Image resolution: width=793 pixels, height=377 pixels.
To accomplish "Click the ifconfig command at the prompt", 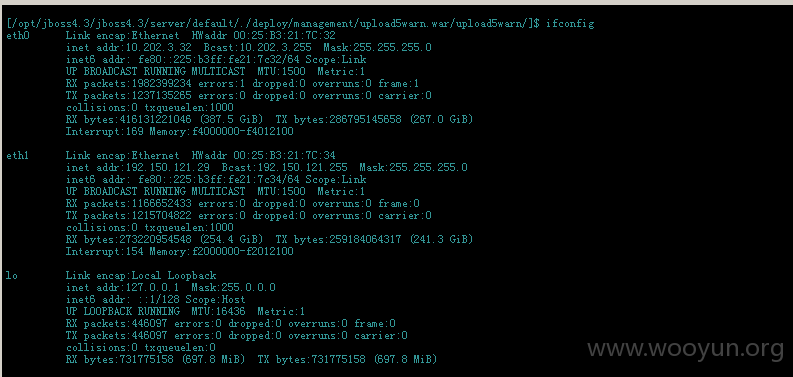I will (x=570, y=23).
